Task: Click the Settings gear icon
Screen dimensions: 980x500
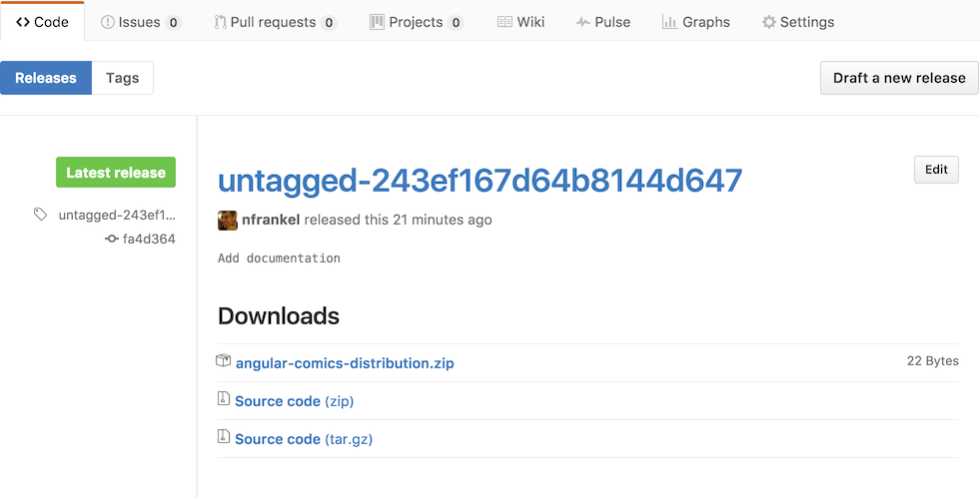Action: (x=769, y=23)
